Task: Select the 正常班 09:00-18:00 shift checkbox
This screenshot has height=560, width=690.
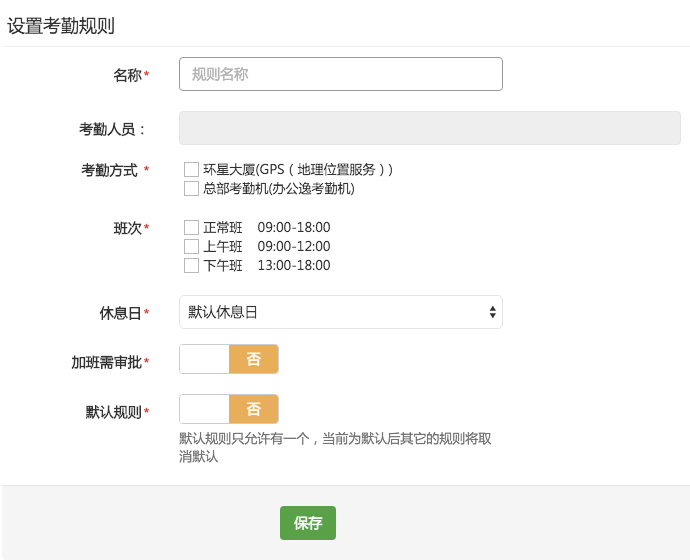Action: coord(191,227)
